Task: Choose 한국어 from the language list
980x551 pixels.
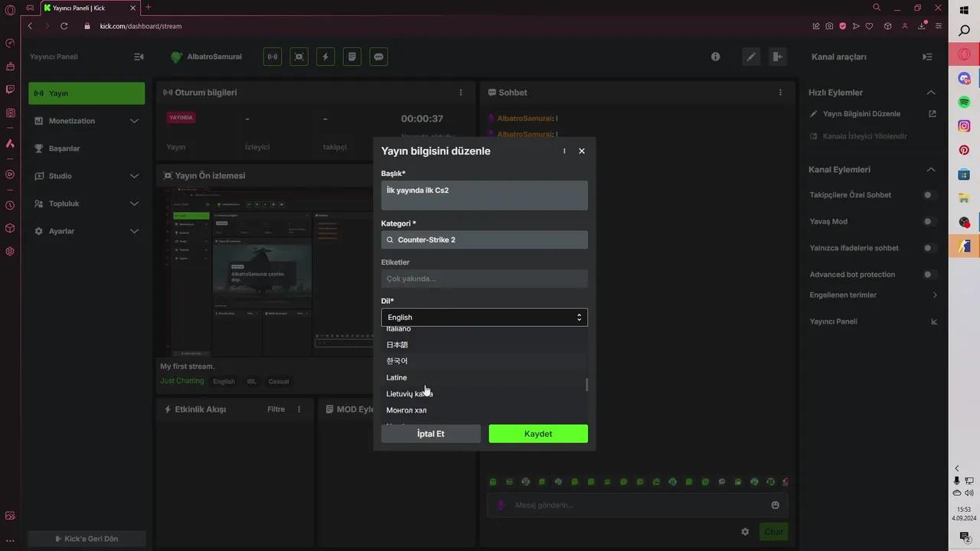Action: (x=397, y=361)
